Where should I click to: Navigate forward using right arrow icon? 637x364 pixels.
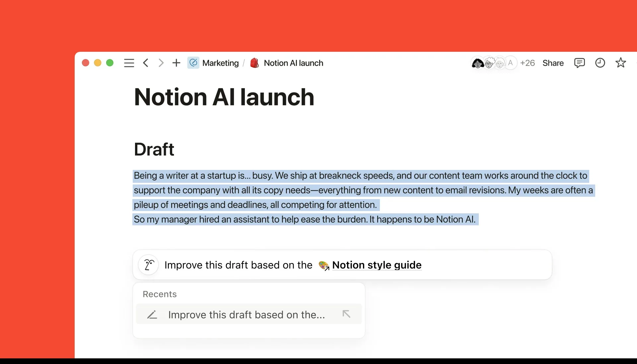point(161,63)
